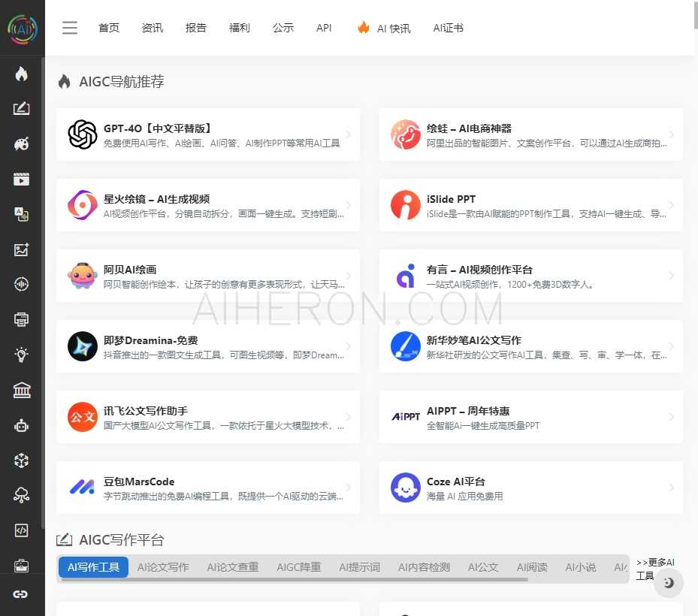The width and height of the screenshot is (698, 616).
Task: Open the lightbulb sidebar icon
Action: (21, 355)
